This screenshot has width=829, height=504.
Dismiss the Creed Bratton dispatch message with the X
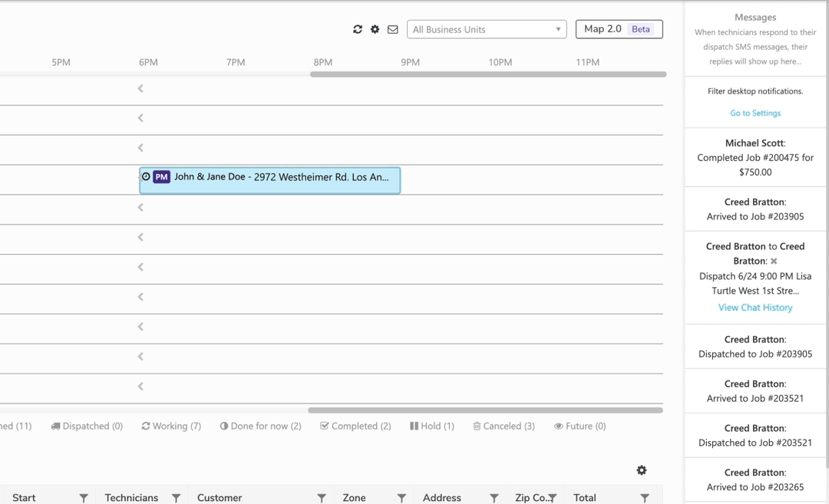[x=774, y=261]
